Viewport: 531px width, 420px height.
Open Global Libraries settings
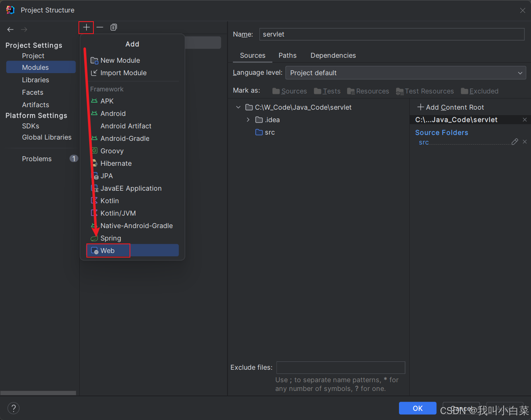46,137
